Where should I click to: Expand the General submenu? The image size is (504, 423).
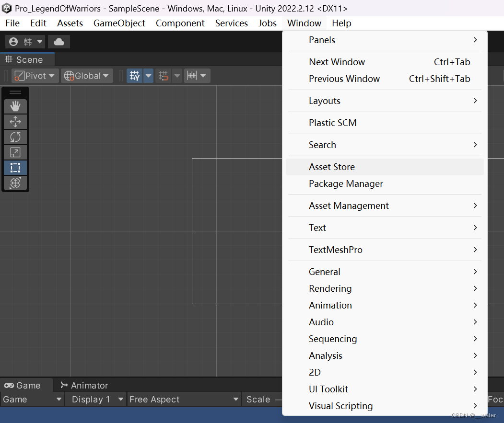click(x=385, y=272)
